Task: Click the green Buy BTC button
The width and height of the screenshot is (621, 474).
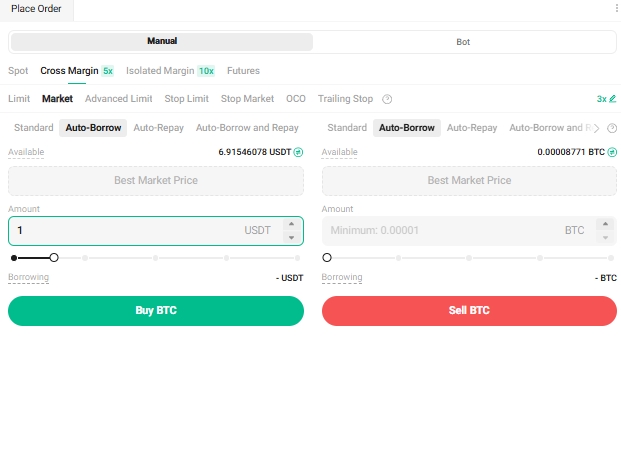Action: 156,311
